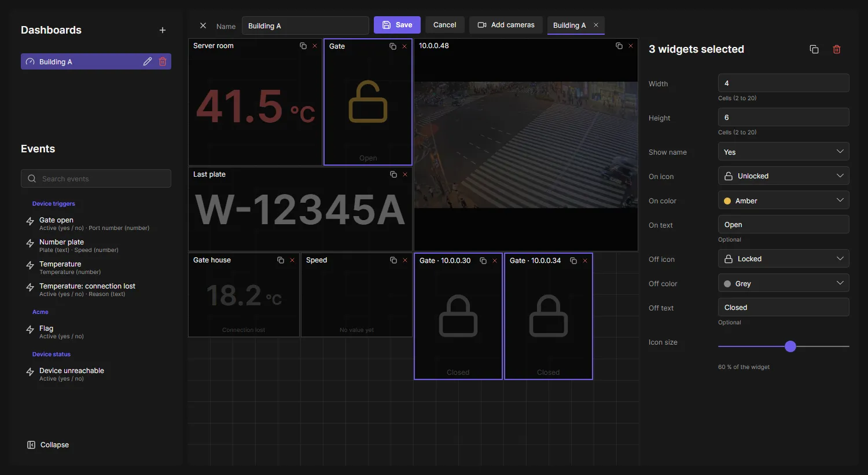Image resolution: width=868 pixels, height=475 pixels.
Task: Remove the 10.0.0.48 camera widget
Action: [x=631, y=46]
